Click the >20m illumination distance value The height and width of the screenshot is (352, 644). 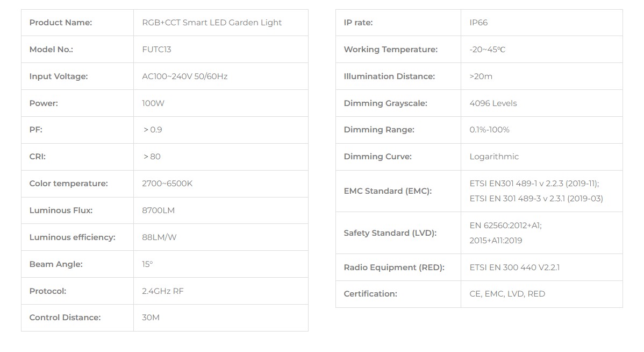pos(481,76)
